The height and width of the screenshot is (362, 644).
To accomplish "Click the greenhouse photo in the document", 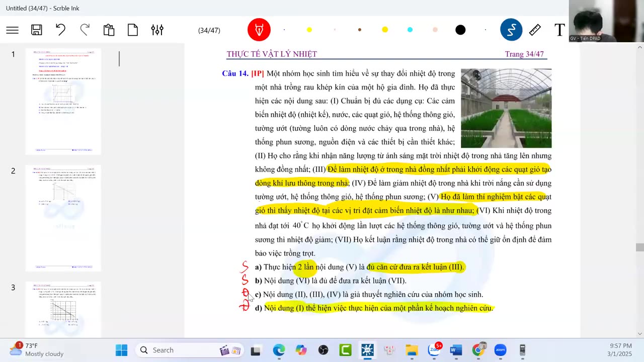I will click(x=506, y=108).
